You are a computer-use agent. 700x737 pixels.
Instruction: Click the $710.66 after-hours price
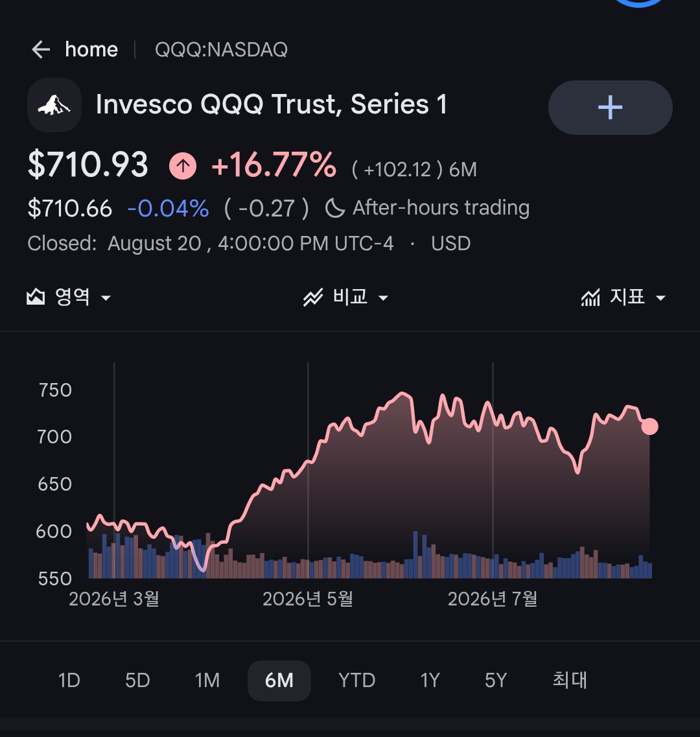70,208
